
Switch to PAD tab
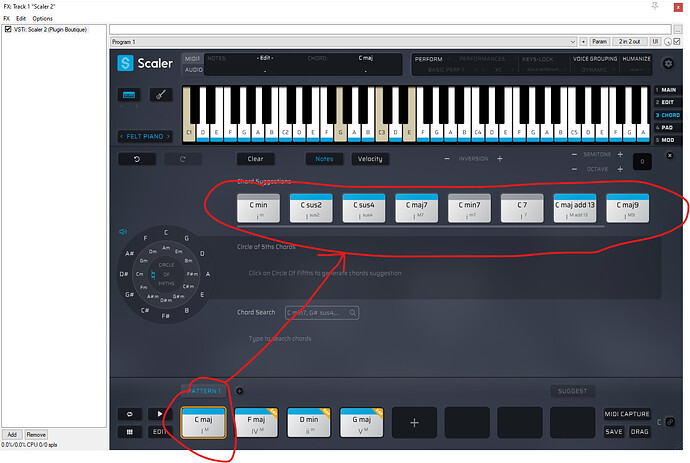click(x=668, y=127)
